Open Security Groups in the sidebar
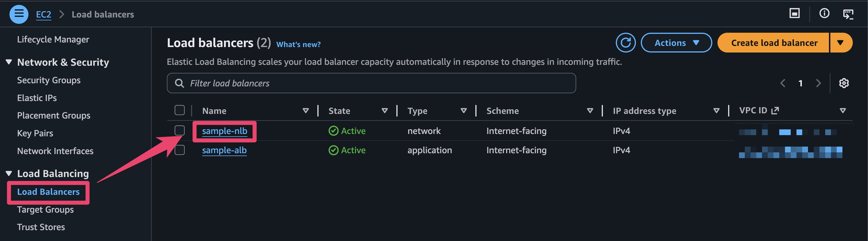The width and height of the screenshot is (868, 241). click(49, 80)
